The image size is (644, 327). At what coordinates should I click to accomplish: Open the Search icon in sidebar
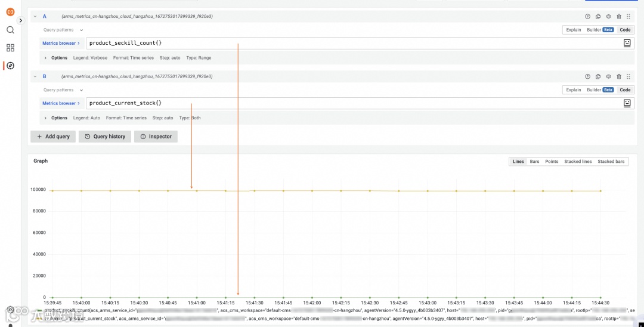(x=10, y=30)
